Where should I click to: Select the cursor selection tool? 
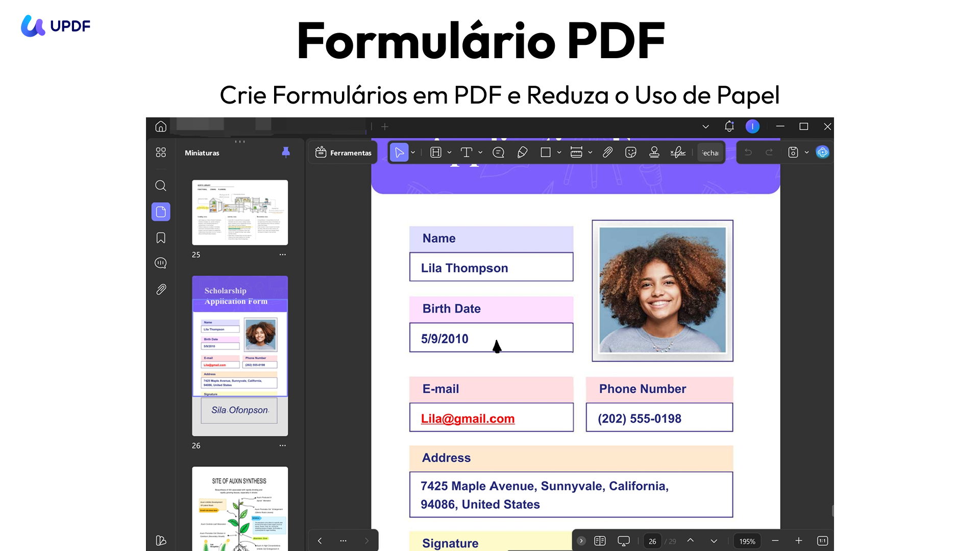click(400, 153)
